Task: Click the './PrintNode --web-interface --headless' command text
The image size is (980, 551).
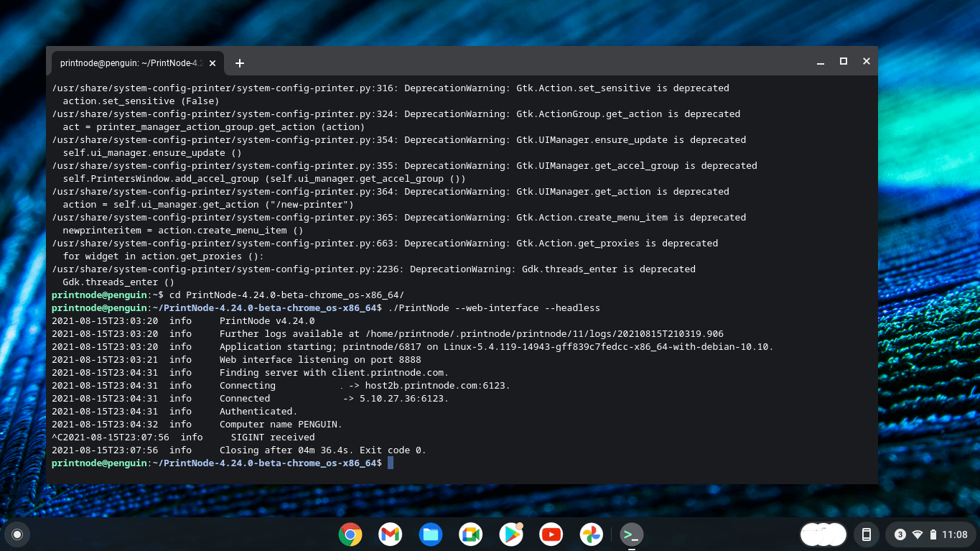Action: 494,308
